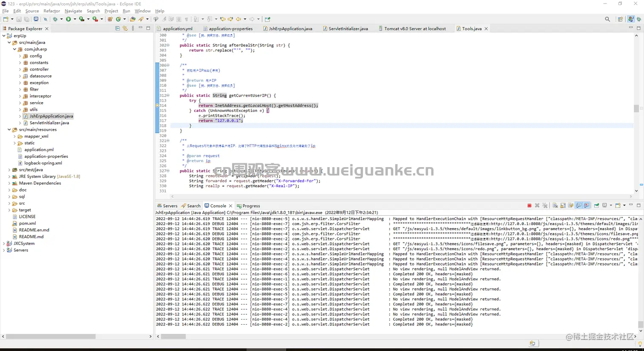Toggle Scroll Lock in Console
The height and width of the screenshot is (351, 644).
[563, 205]
